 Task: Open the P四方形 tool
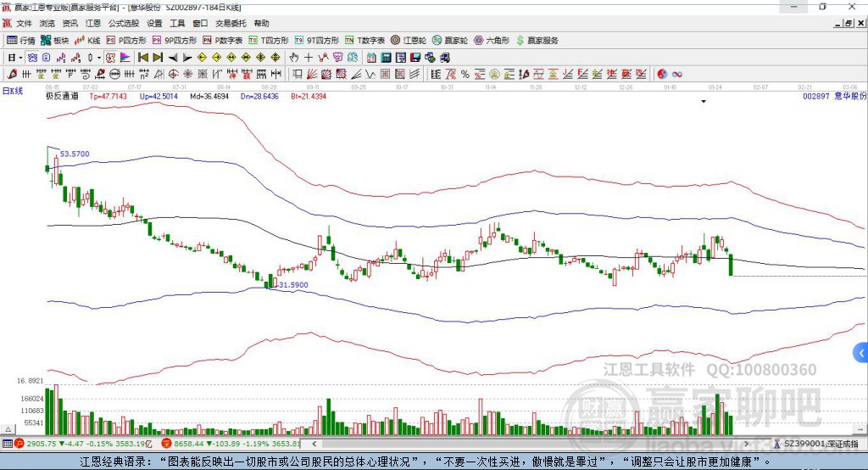click(x=126, y=41)
